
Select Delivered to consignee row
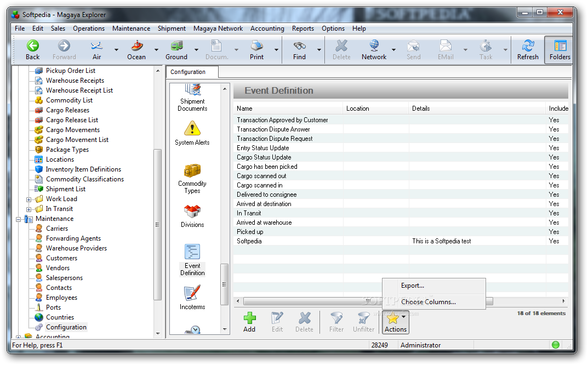click(x=401, y=195)
